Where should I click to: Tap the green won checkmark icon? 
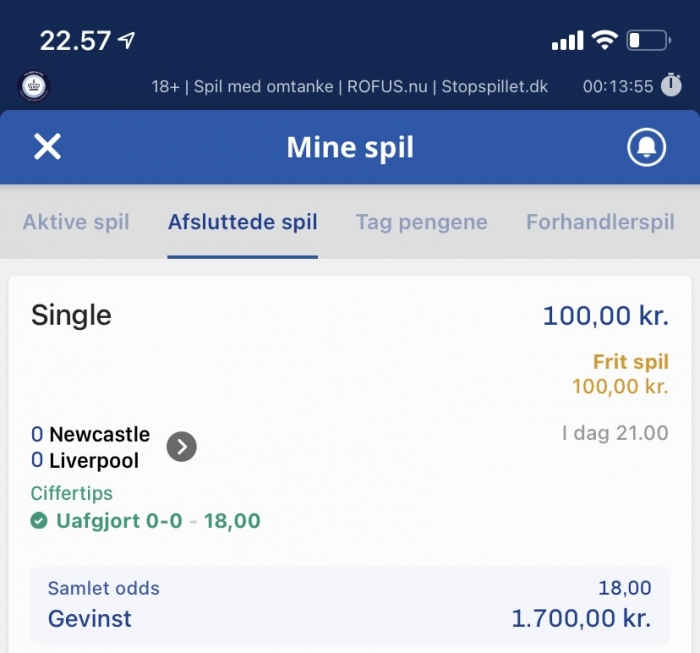click(39, 520)
